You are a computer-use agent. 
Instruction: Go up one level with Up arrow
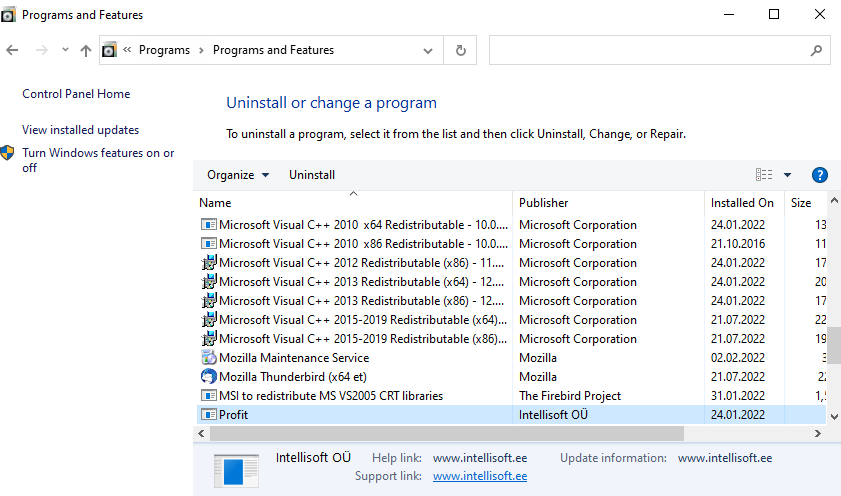pyautogui.click(x=86, y=50)
